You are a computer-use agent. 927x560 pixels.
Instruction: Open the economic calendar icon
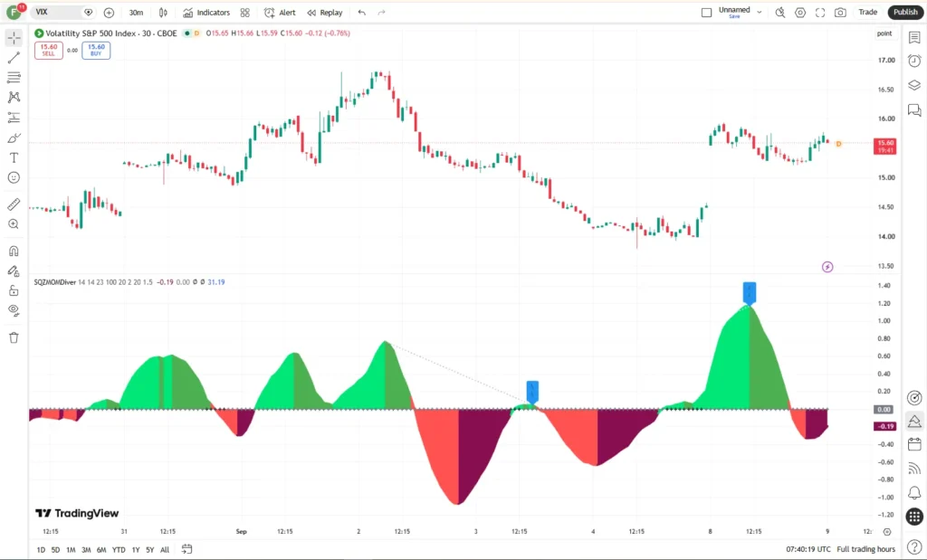[x=914, y=444]
